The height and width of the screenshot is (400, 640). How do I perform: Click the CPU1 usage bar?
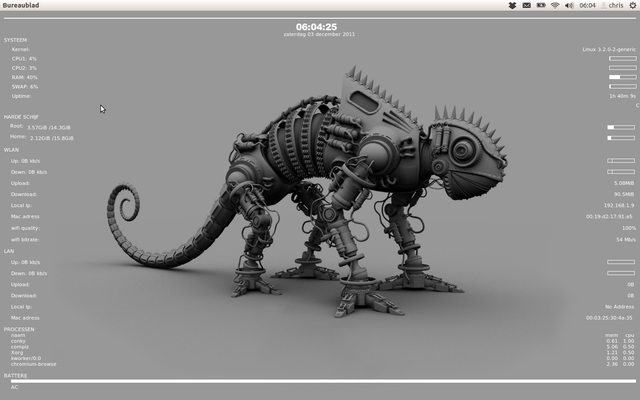pyautogui.click(x=622, y=58)
